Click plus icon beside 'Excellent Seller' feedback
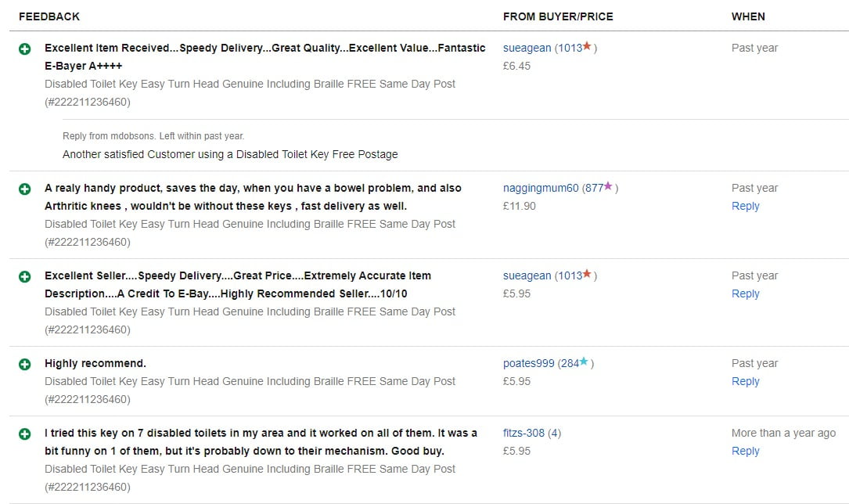Image resolution: width=849 pixels, height=504 pixels. coord(25,276)
